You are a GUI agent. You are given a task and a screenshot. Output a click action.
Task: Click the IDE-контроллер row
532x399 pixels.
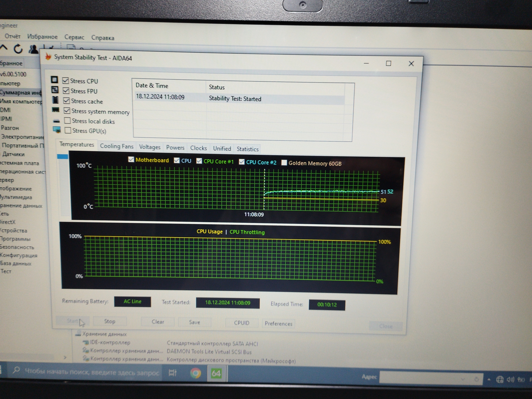pyautogui.click(x=171, y=343)
